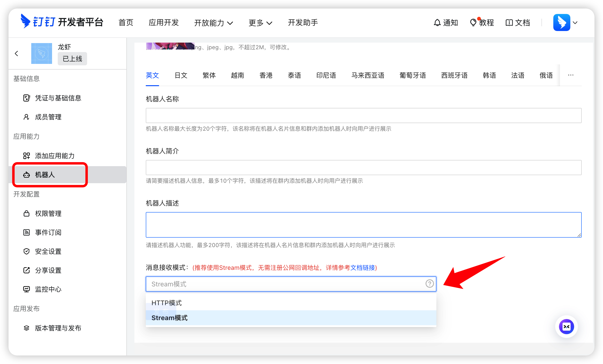This screenshot has width=603, height=364.
Task: Open the 开发助手 menu item
Action: tap(303, 22)
